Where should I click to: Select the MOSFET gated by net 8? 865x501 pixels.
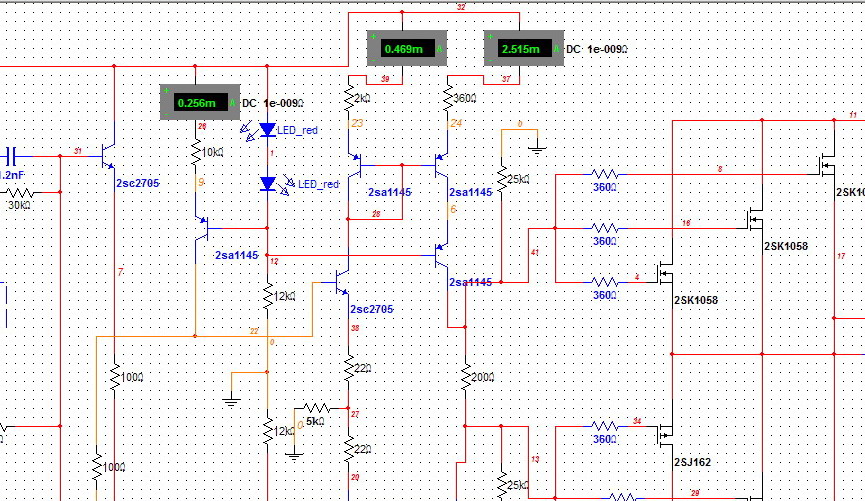pos(827,166)
